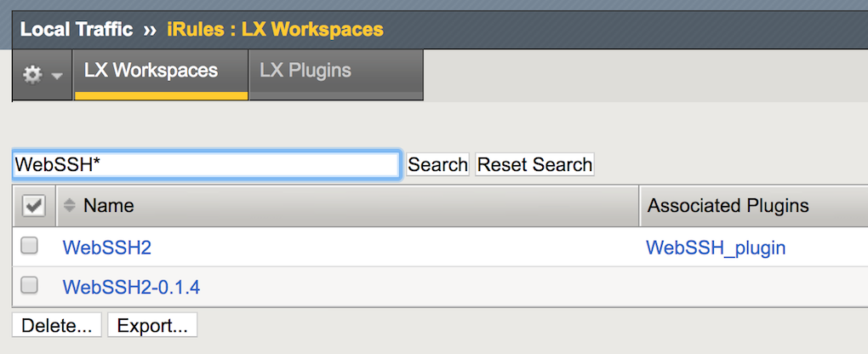Click the Local Traffic breadcrumb

pyautogui.click(x=77, y=30)
